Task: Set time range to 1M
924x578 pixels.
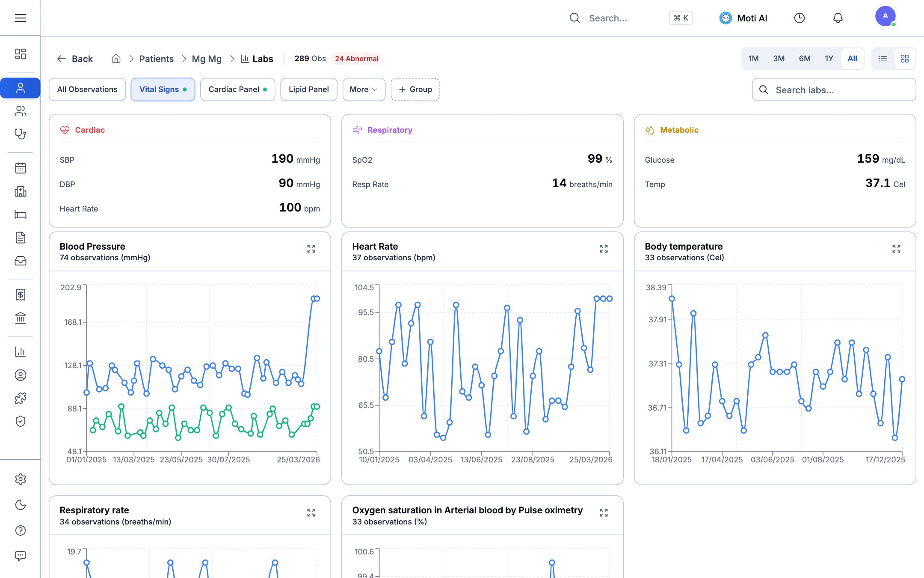Action: click(x=754, y=59)
